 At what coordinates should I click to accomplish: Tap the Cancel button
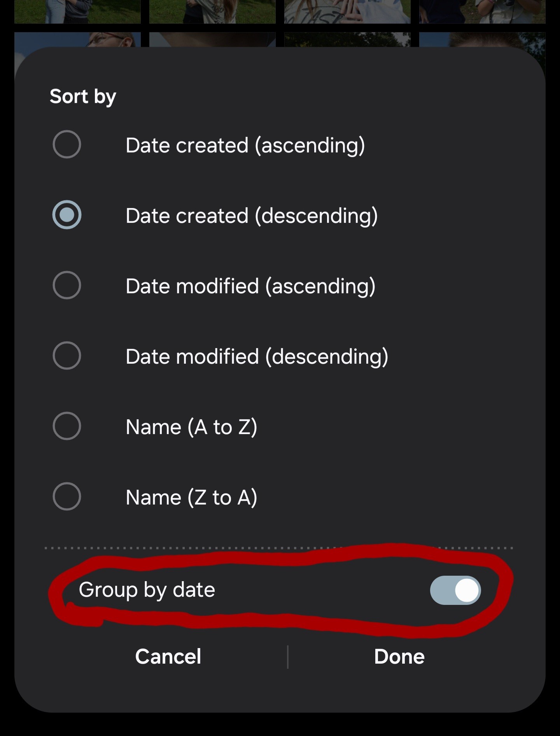[x=168, y=657]
